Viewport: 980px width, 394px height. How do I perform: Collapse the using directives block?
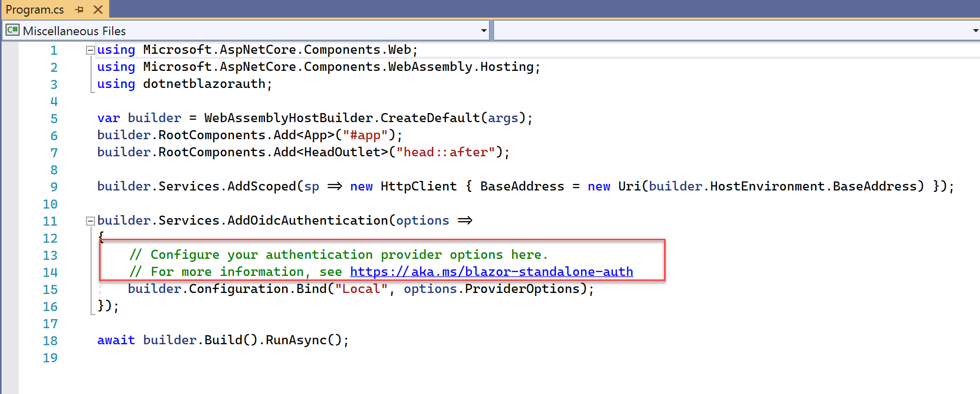pos(90,50)
